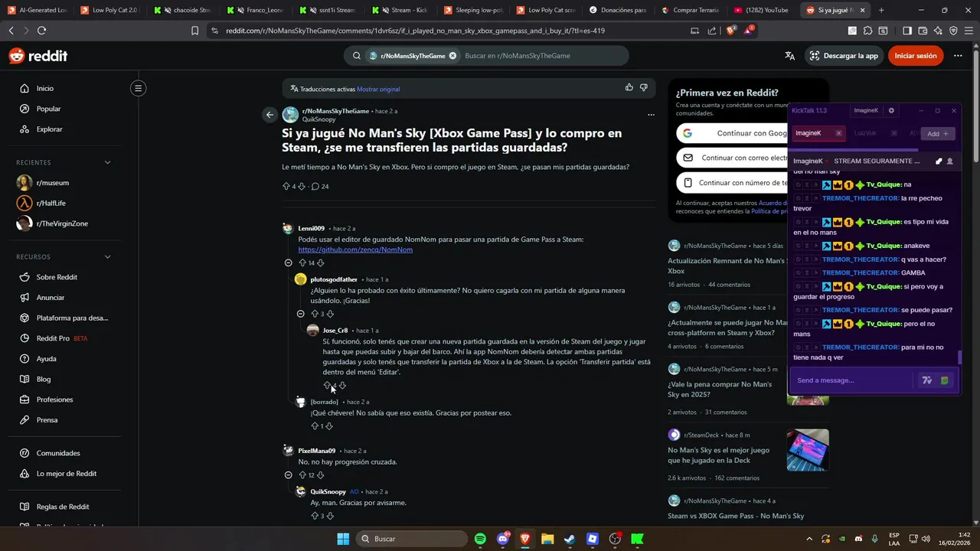The image size is (980, 551).
Task: Open the browser hamburger menu
Action: pos(969,31)
